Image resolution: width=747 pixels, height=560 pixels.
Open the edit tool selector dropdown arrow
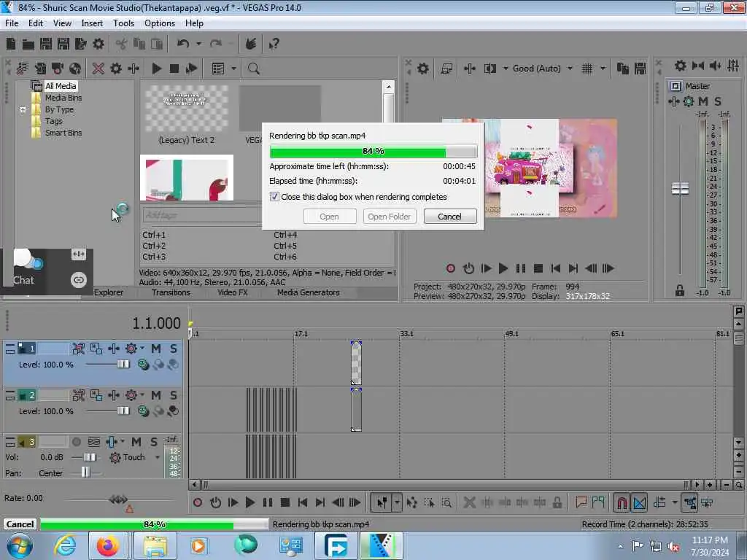[x=396, y=502]
